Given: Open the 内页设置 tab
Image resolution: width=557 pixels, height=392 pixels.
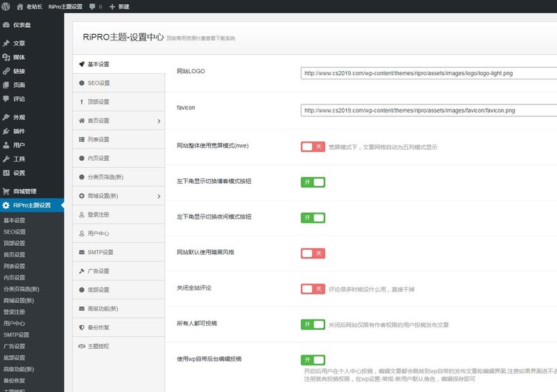Looking at the screenshot, I should [118, 158].
